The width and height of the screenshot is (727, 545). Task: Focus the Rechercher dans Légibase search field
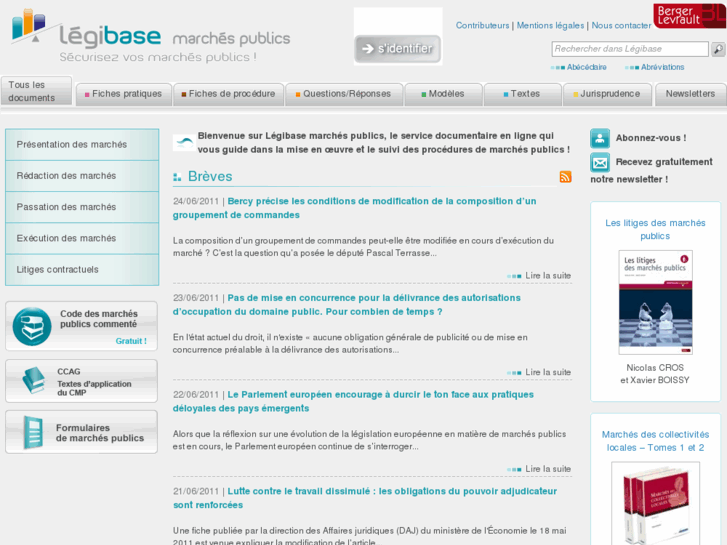point(630,49)
